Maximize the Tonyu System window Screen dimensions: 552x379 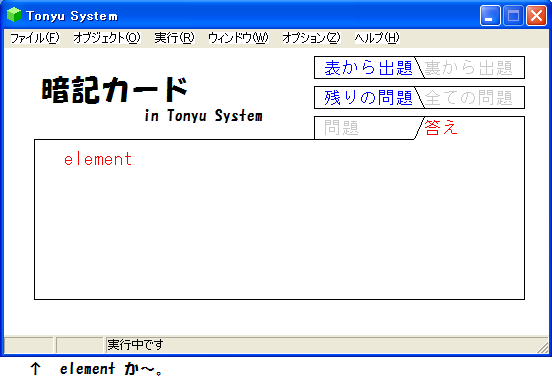coord(513,16)
